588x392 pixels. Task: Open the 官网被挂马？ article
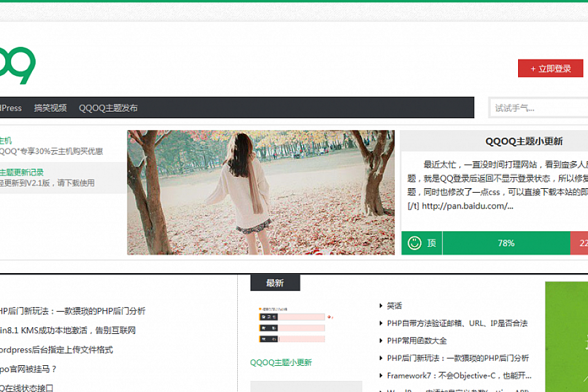point(28,369)
